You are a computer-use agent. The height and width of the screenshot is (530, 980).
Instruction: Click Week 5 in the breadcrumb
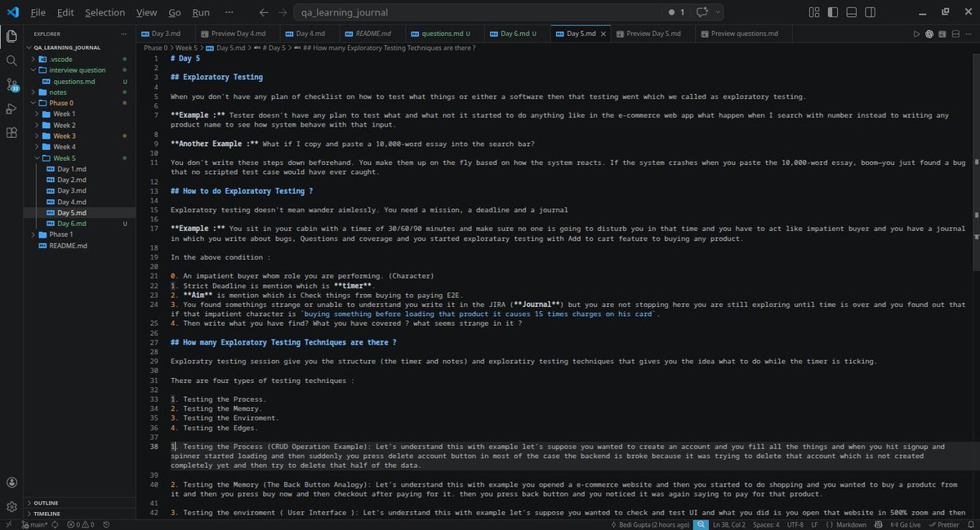[x=185, y=48]
